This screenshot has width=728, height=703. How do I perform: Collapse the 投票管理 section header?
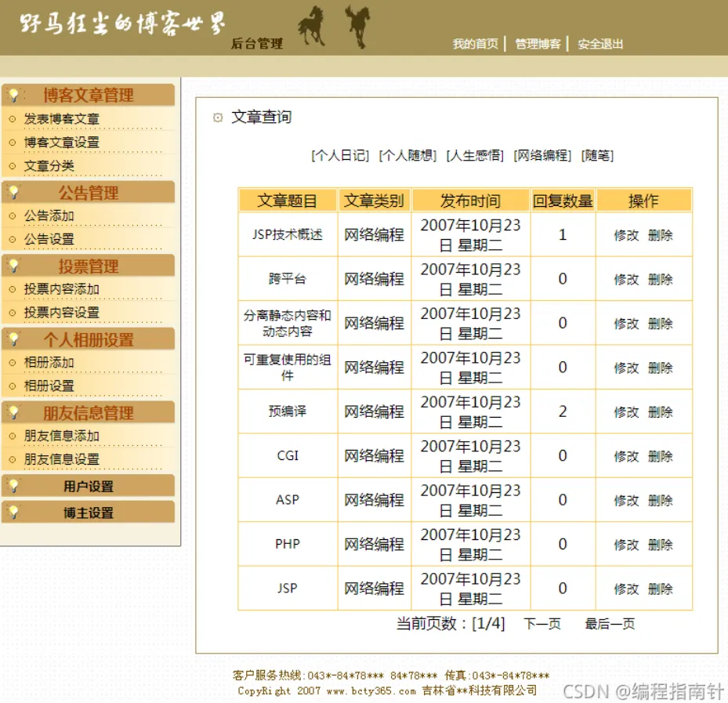pos(89,266)
